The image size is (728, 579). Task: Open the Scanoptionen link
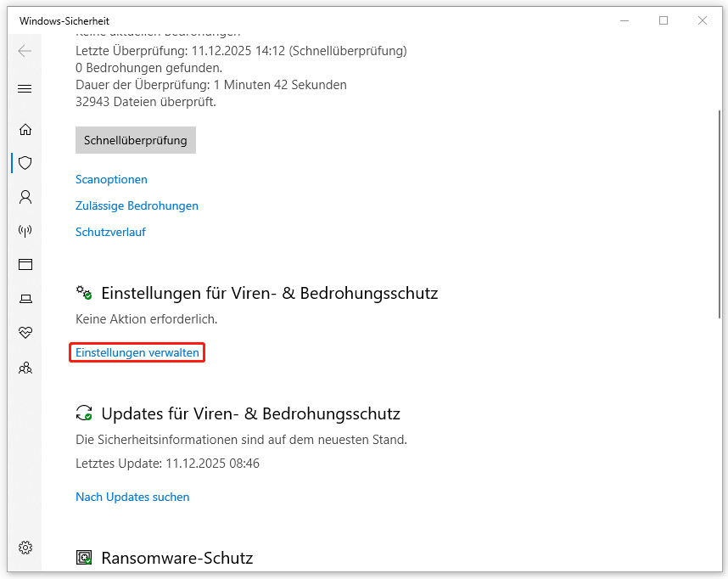click(x=111, y=179)
